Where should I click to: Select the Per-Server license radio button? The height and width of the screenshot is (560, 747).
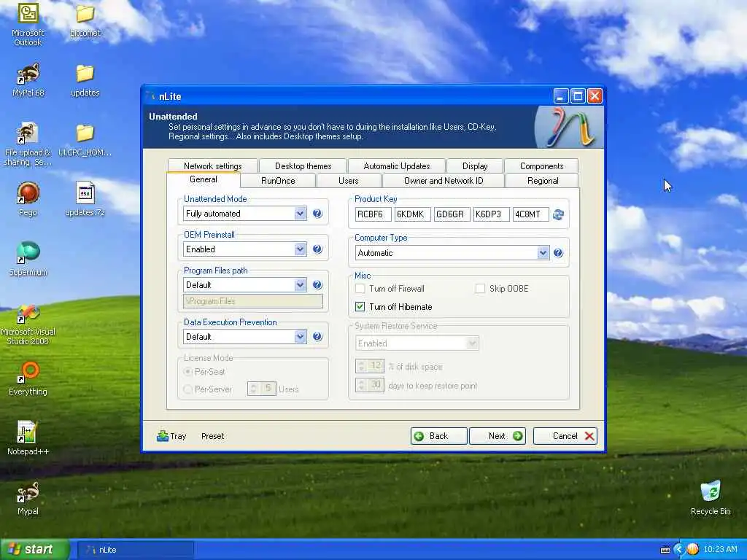coord(188,389)
